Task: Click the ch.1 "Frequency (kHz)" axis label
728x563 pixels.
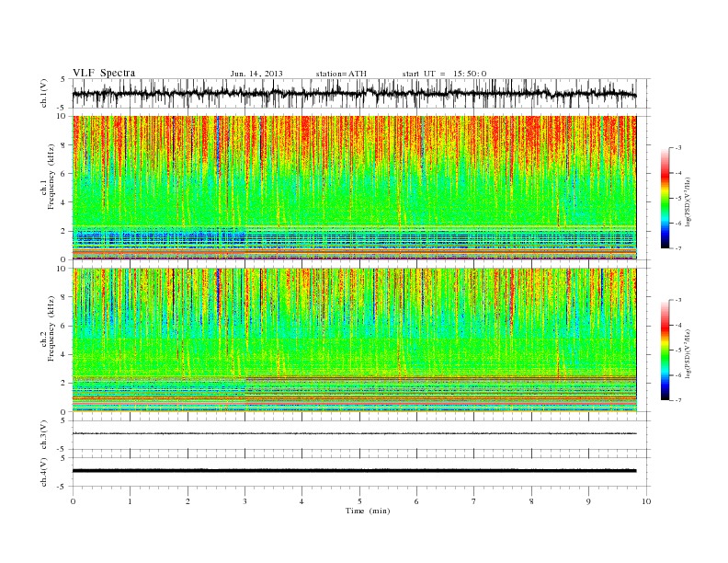Action: pyautogui.click(x=51, y=177)
